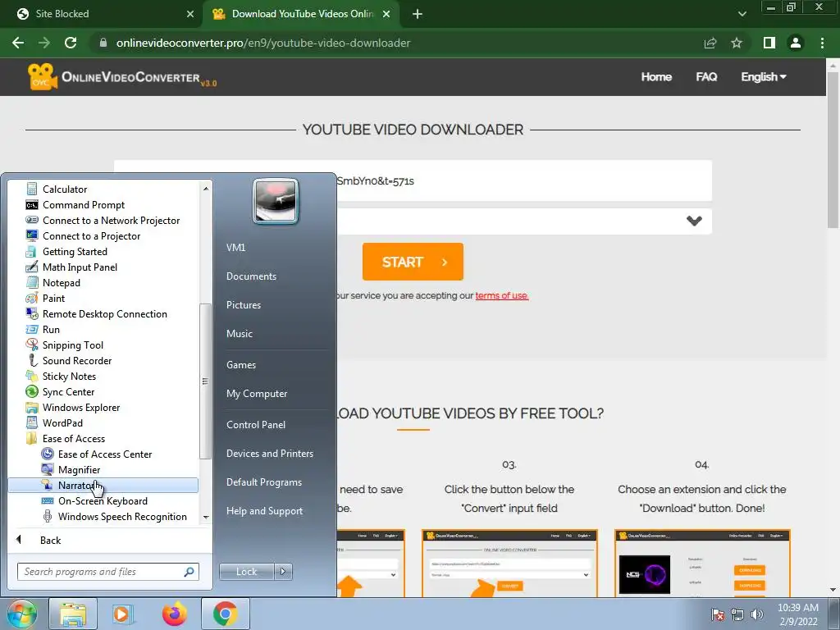Click the OnlineVideoConverter logo

pyautogui.click(x=122, y=77)
